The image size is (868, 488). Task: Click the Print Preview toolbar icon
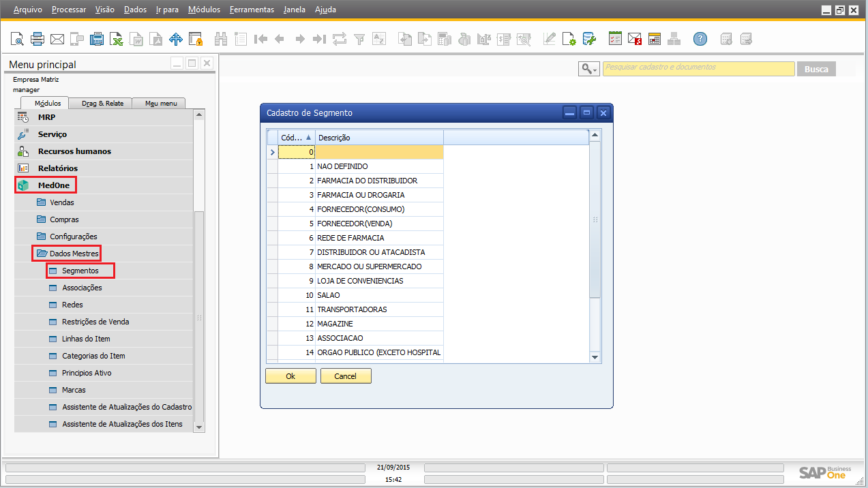coord(17,39)
